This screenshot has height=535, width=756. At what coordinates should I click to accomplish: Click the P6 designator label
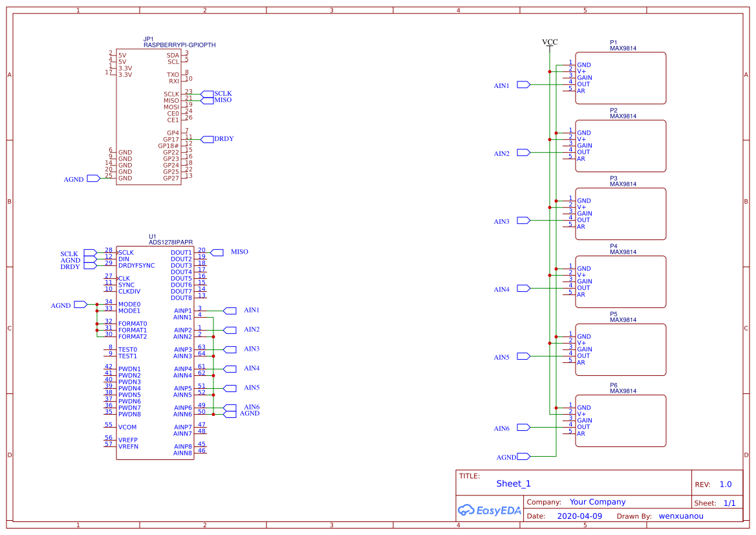click(613, 386)
